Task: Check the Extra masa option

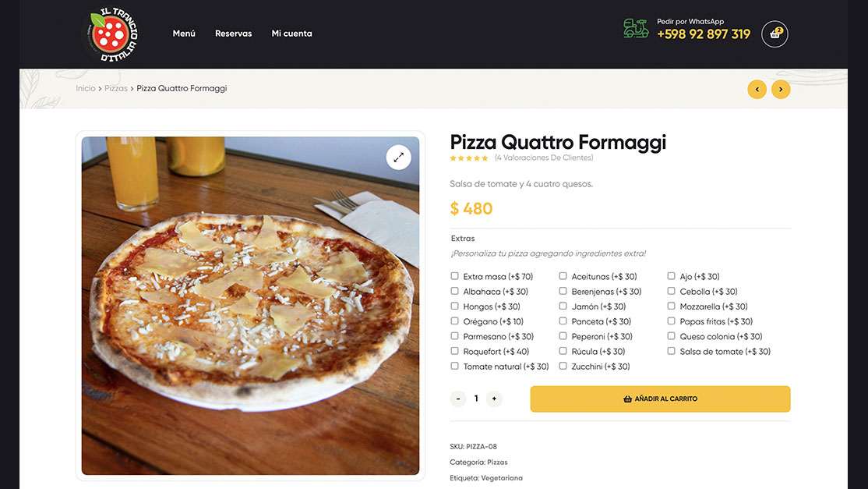Action: 454,276
